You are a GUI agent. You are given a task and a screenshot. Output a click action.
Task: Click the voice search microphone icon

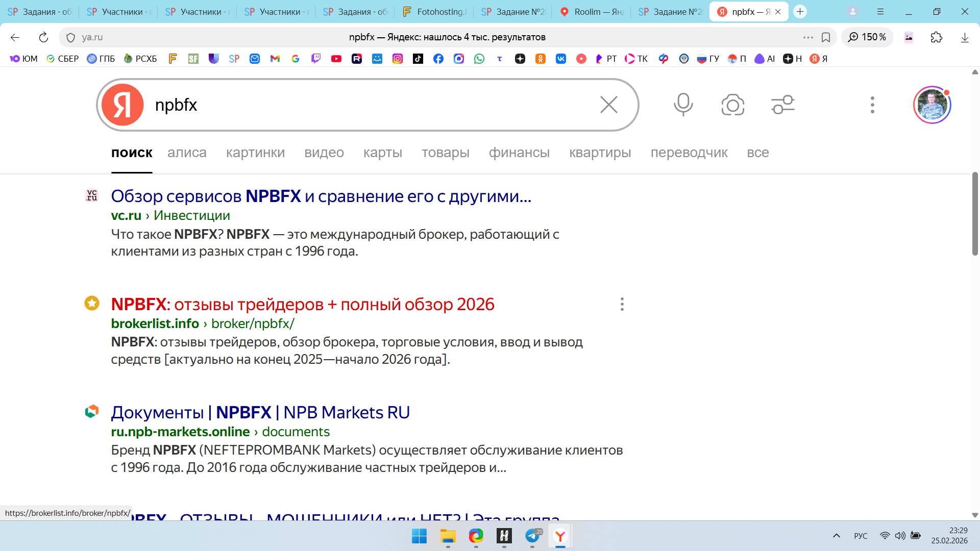(x=683, y=105)
